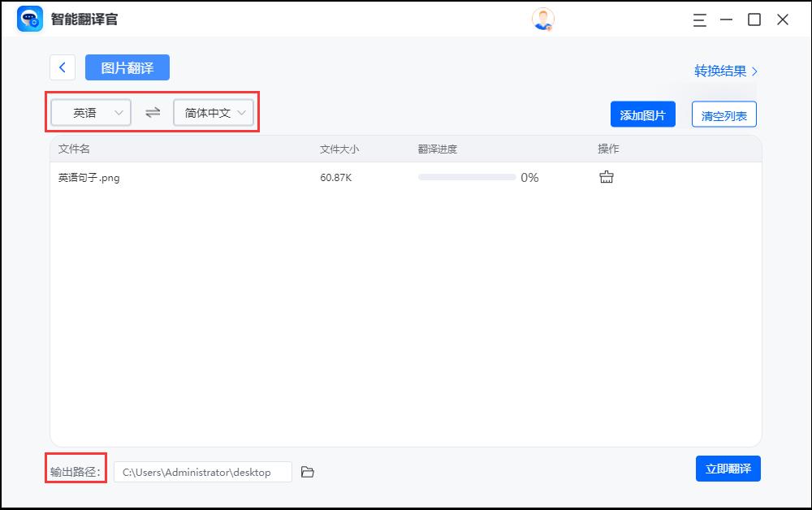812x510 pixels.
Task: Click 添加图片 to add images
Action: [642, 114]
